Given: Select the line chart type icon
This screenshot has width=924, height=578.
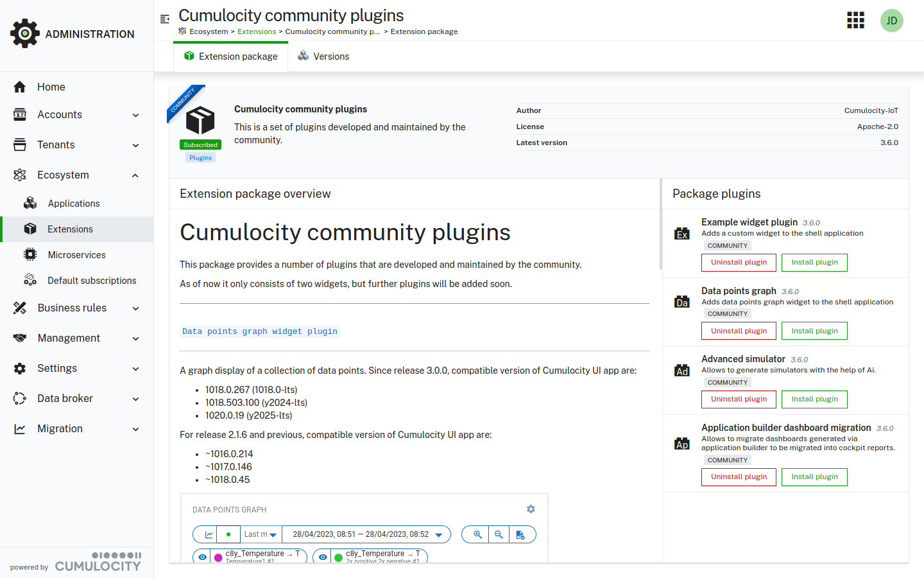Looking at the screenshot, I should tap(209, 534).
